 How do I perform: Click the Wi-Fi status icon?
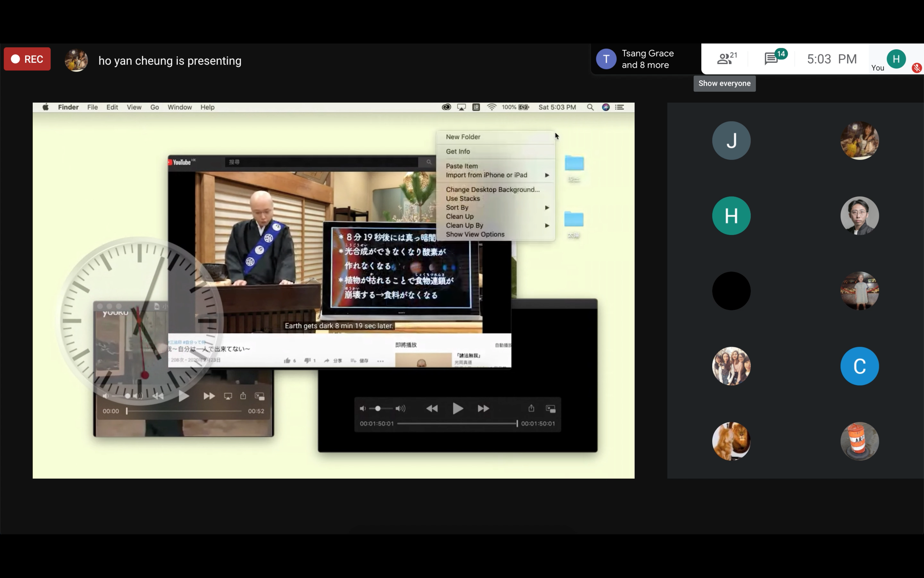point(491,107)
